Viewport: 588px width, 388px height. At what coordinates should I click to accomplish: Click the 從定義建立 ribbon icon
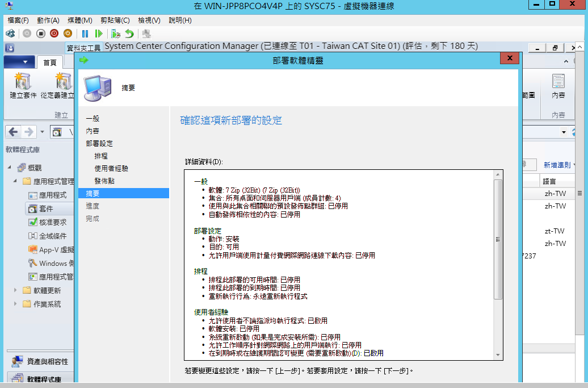pyautogui.click(x=63, y=81)
